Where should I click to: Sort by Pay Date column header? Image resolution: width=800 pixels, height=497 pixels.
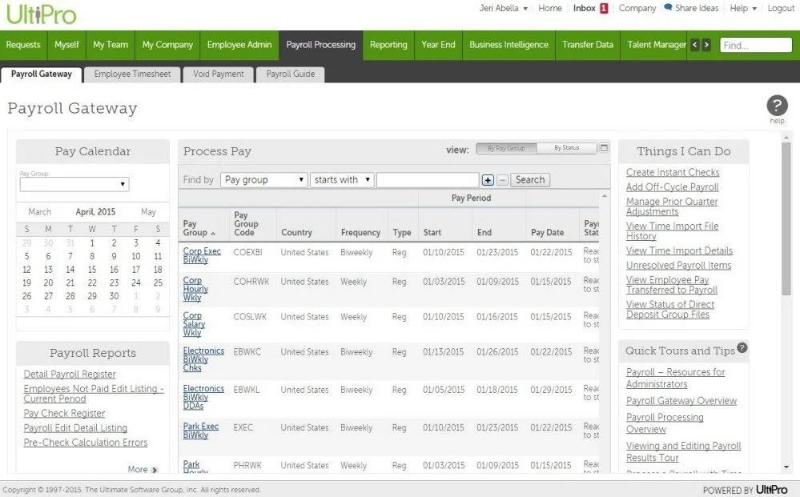click(547, 233)
